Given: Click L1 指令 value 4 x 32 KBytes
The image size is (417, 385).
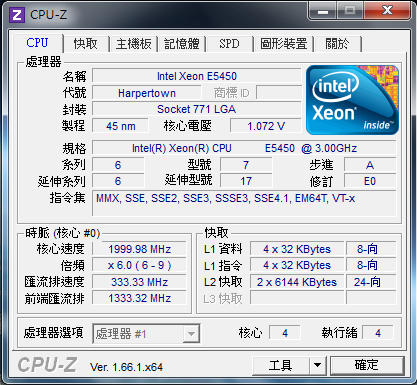Looking at the screenshot, I should (297, 265).
